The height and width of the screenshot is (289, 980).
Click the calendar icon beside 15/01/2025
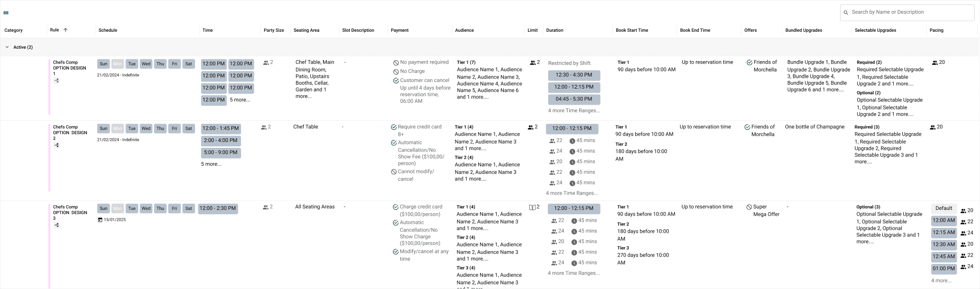pyautogui.click(x=100, y=220)
